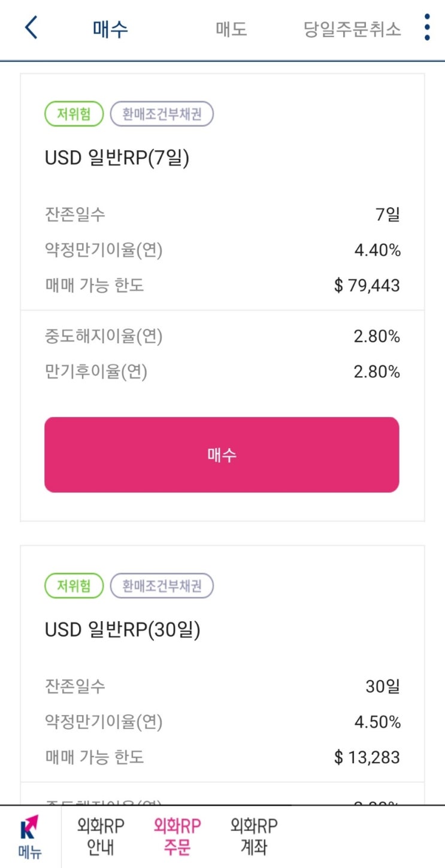
Task: Tap the 4.50% 약정만기이율 value
Action: point(377,721)
